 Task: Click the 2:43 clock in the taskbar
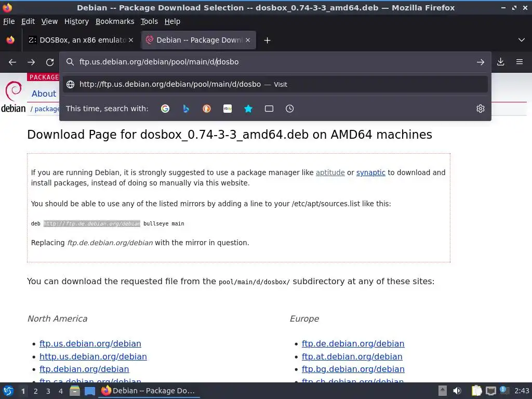(x=522, y=391)
